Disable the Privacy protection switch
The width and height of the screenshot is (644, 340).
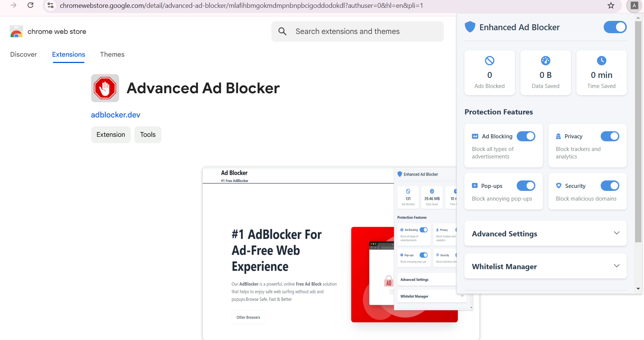tap(610, 136)
